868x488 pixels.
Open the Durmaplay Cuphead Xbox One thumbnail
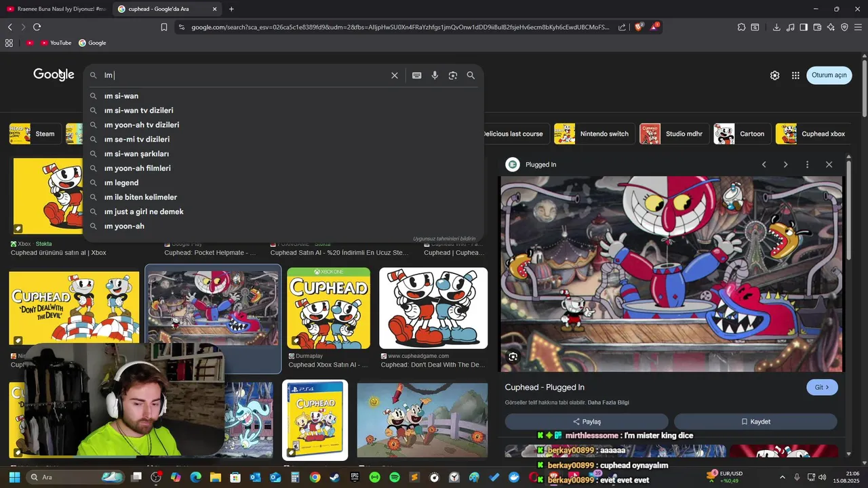pyautogui.click(x=328, y=308)
